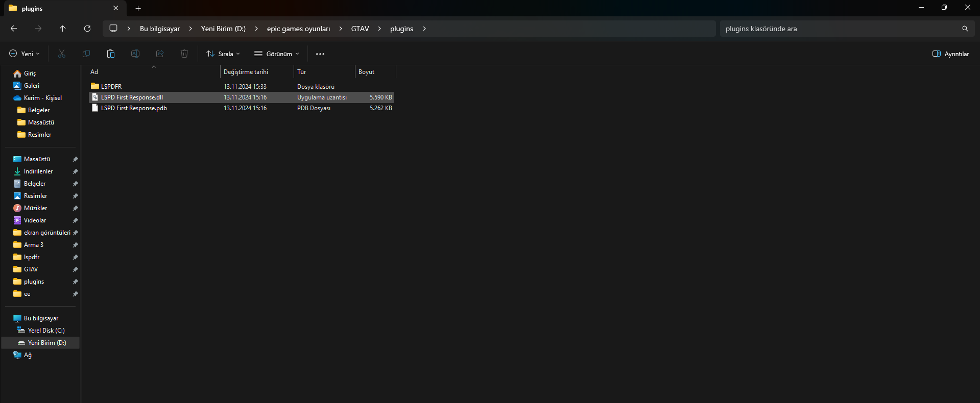Select LSPD First Response.pdb file icon
The width and height of the screenshot is (980, 403).
(x=95, y=108)
